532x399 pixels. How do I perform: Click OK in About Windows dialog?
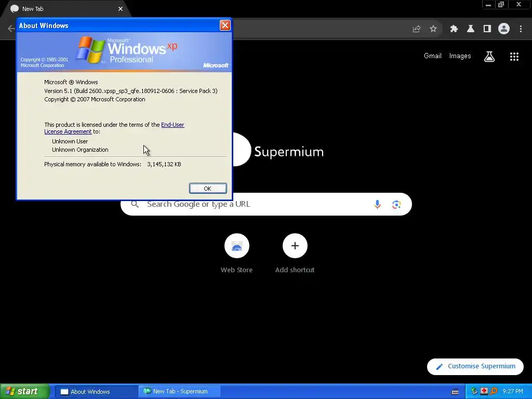208,189
